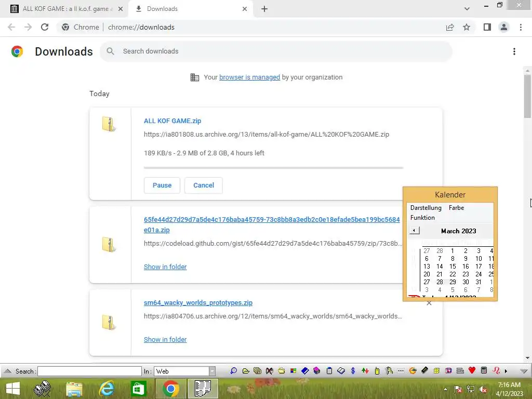This screenshot has height=399, width=532.
Task: Click the open folder icon in bottom toolbar
Action: pos(246,371)
